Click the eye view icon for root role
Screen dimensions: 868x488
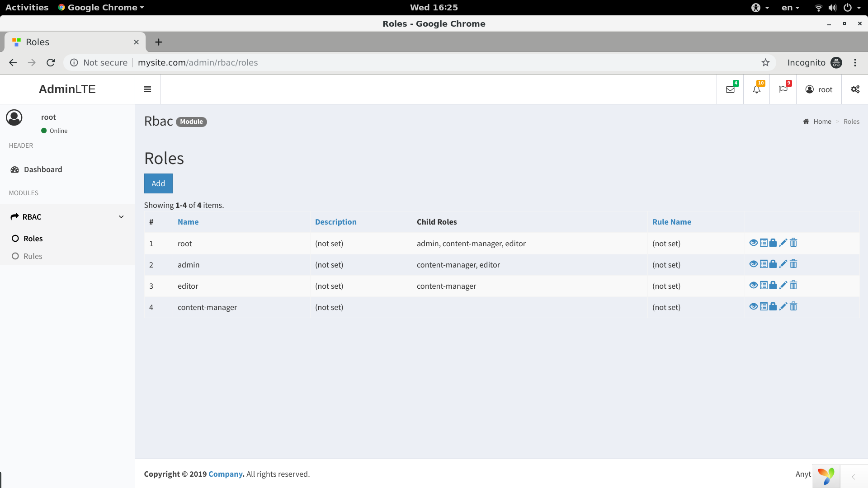(x=753, y=243)
